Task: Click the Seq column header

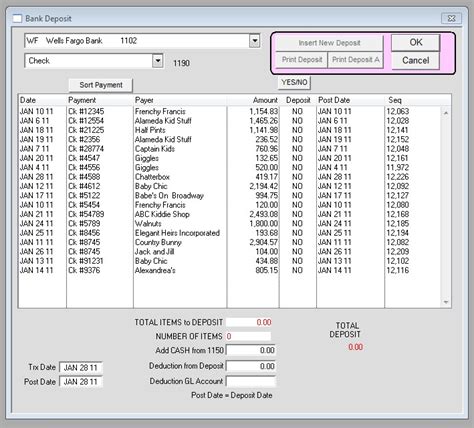Action: pos(413,100)
